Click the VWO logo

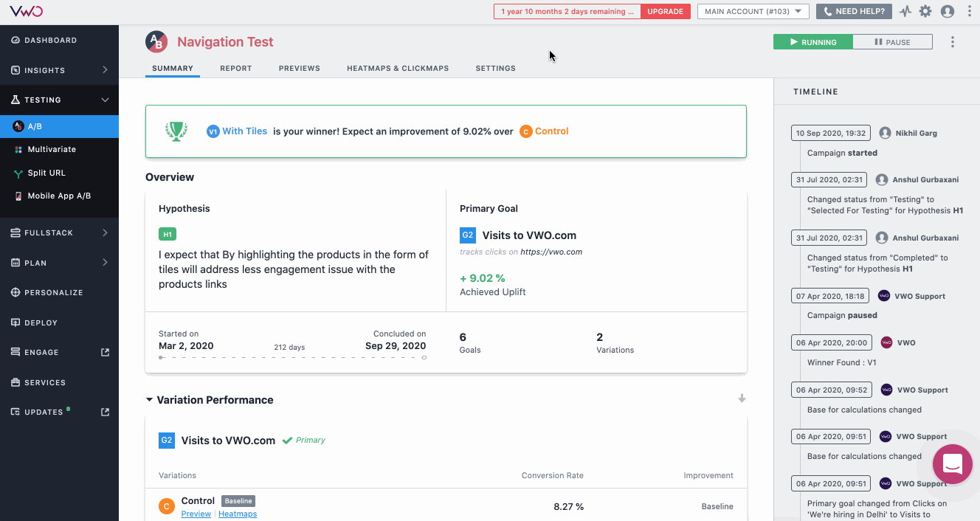click(26, 11)
